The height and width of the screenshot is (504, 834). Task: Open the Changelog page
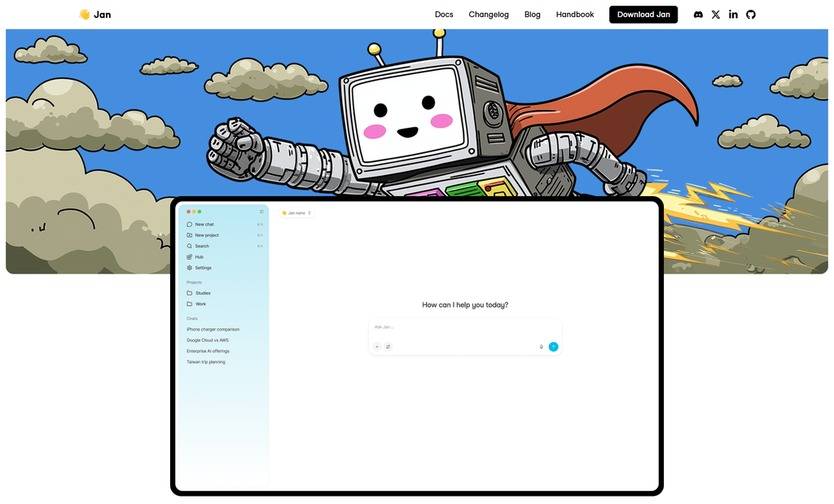(x=489, y=15)
